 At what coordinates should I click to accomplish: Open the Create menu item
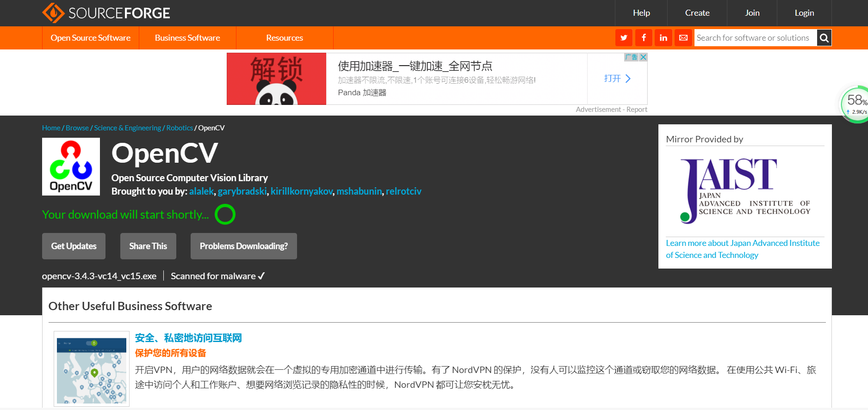coord(697,13)
